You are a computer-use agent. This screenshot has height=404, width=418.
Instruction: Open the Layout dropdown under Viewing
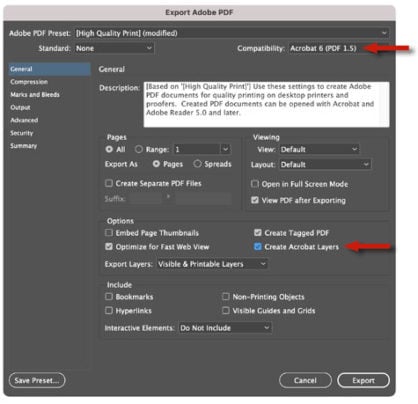[x=325, y=164]
